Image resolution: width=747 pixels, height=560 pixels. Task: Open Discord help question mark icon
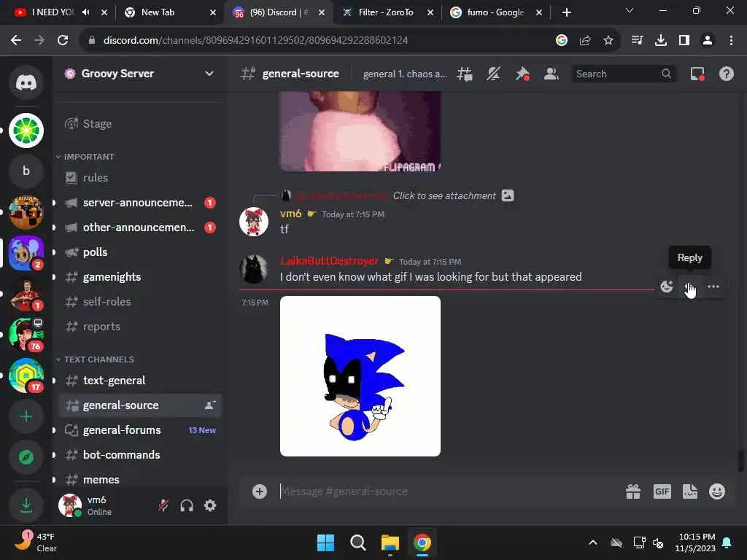[726, 74]
